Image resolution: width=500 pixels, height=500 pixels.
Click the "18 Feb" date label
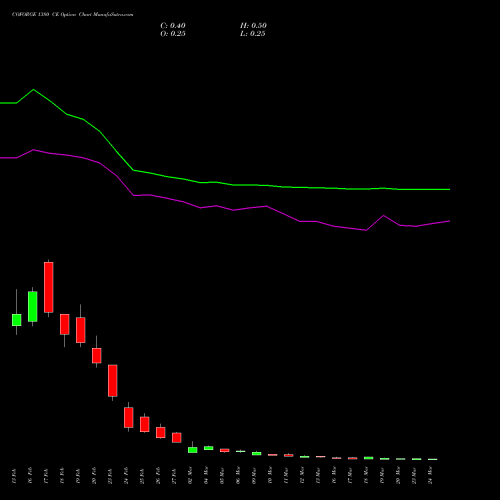62,476
